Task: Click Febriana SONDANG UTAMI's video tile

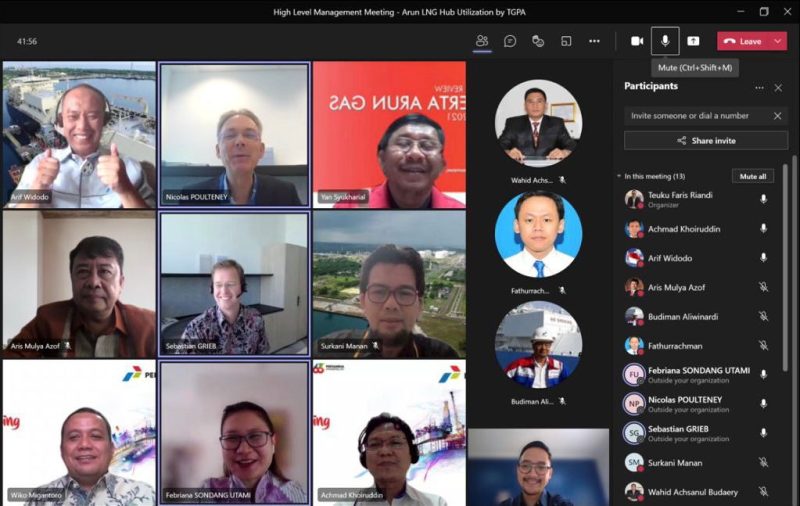Action: [x=234, y=433]
